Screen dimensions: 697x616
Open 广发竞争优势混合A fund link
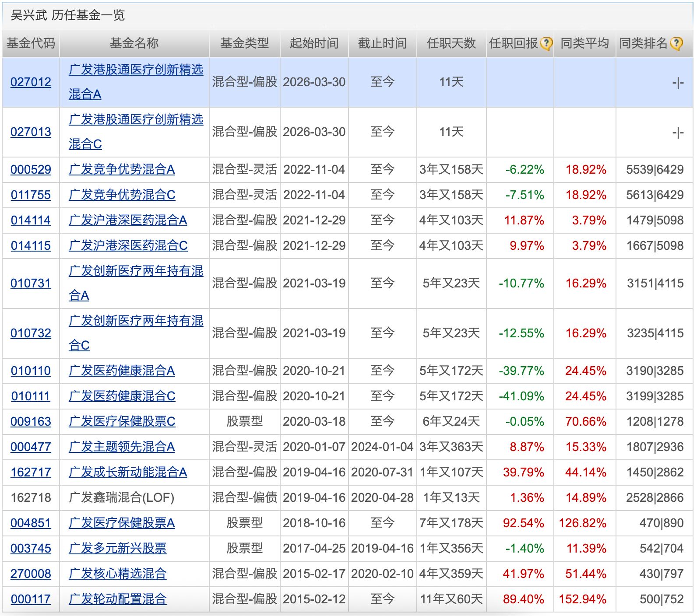pos(122,170)
